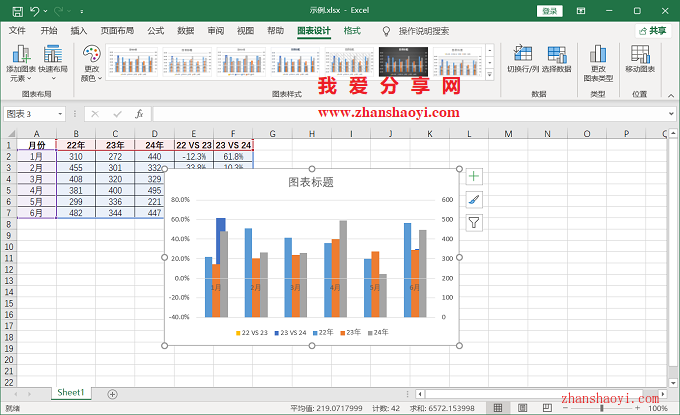Select the first chart style thumbnail
The width and height of the screenshot is (680, 415).
[x=132, y=62]
